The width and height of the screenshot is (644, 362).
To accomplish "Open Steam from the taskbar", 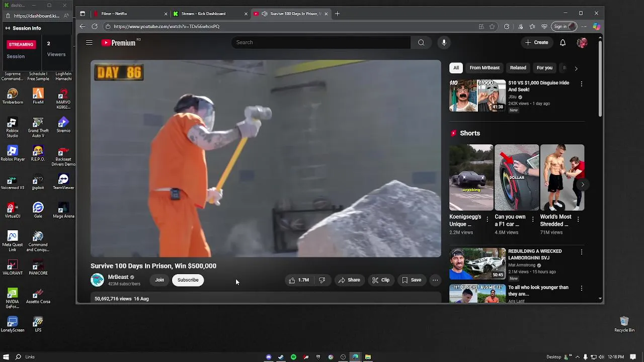I will 281,357.
